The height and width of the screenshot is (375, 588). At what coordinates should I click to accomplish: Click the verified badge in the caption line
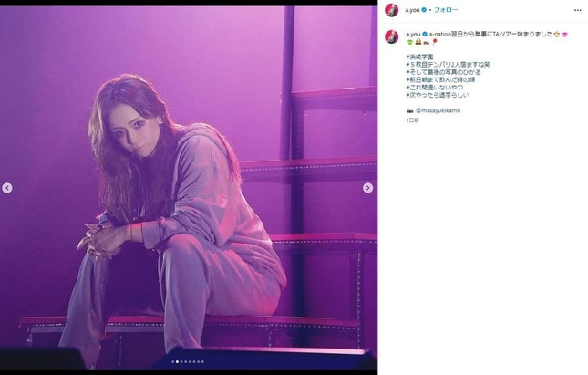pos(425,34)
